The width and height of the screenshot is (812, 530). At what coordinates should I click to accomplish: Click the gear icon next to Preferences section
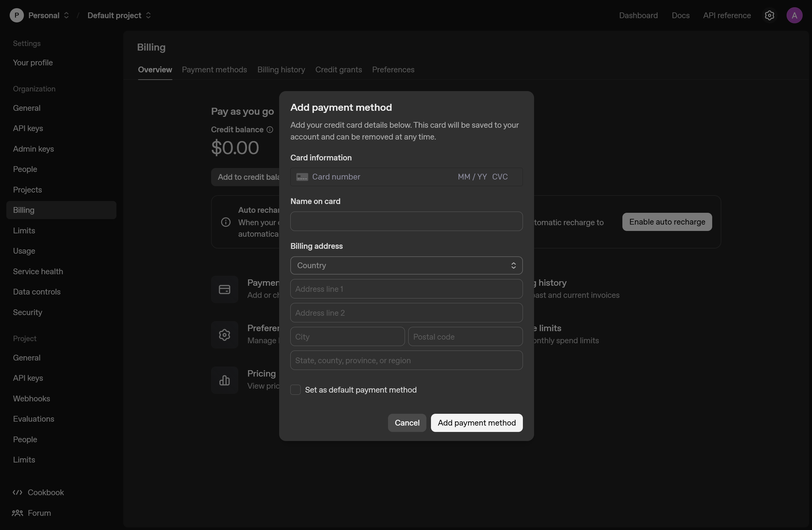pyautogui.click(x=224, y=335)
